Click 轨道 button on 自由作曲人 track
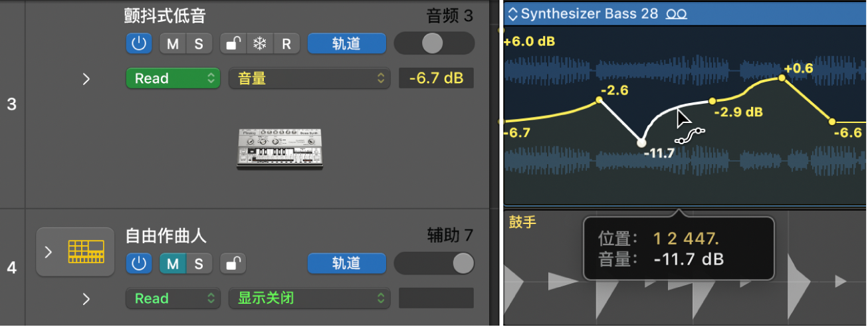Screen dimensions: 868x327 [346, 264]
